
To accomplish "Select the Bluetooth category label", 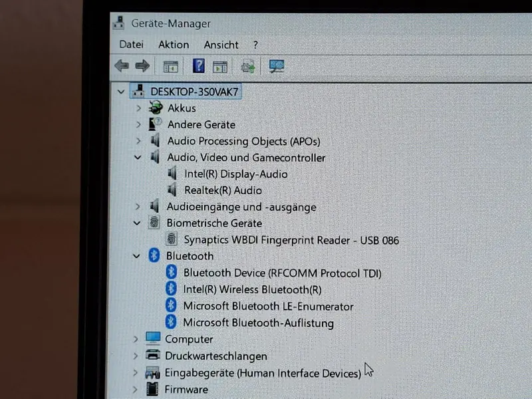I will (x=190, y=256).
